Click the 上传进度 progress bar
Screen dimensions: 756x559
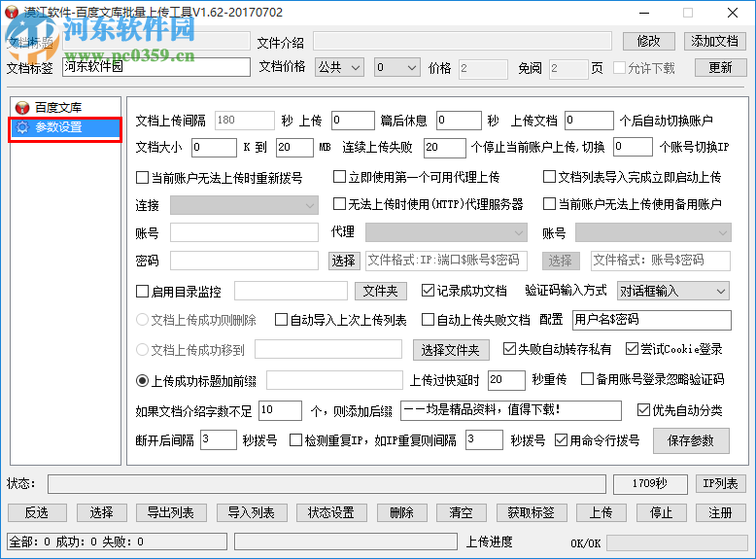click(676, 542)
